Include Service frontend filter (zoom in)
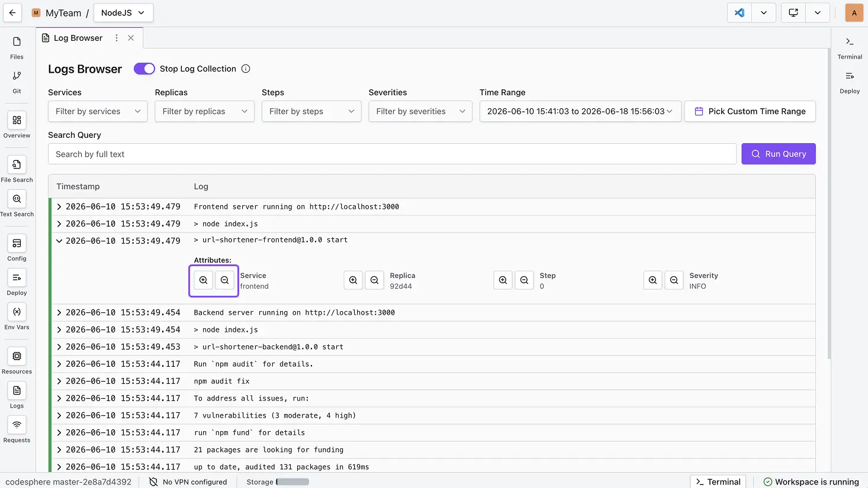The image size is (868, 488). [x=203, y=280]
